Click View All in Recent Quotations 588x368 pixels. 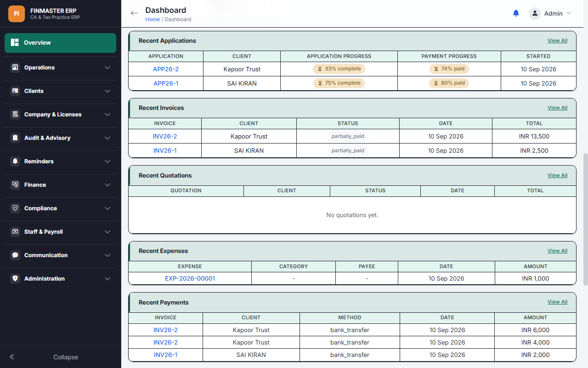[x=557, y=175]
